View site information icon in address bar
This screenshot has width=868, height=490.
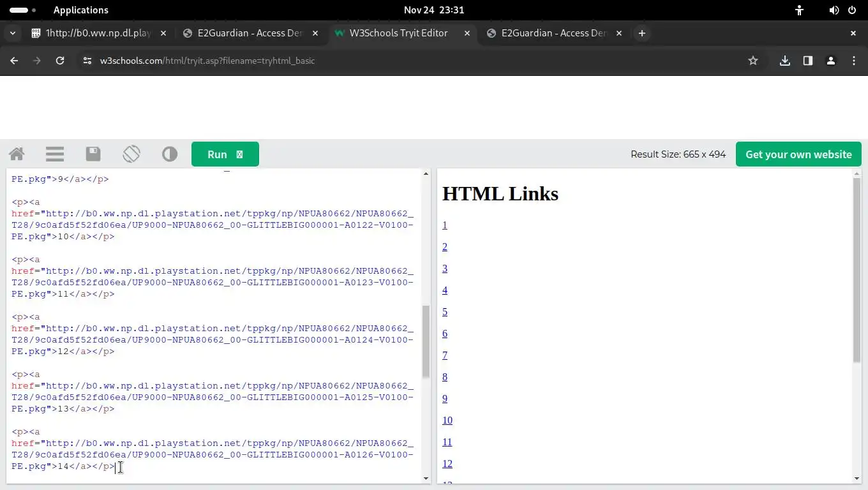pyautogui.click(x=87, y=61)
